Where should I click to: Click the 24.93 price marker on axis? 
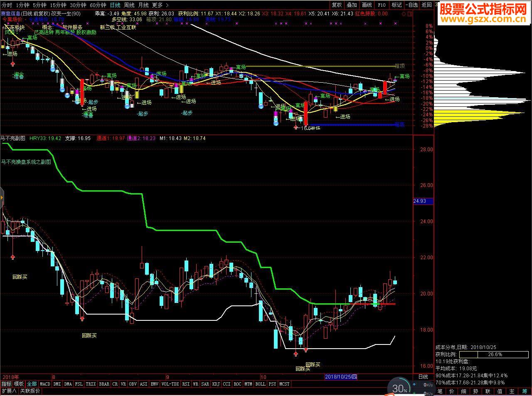[x=423, y=202]
